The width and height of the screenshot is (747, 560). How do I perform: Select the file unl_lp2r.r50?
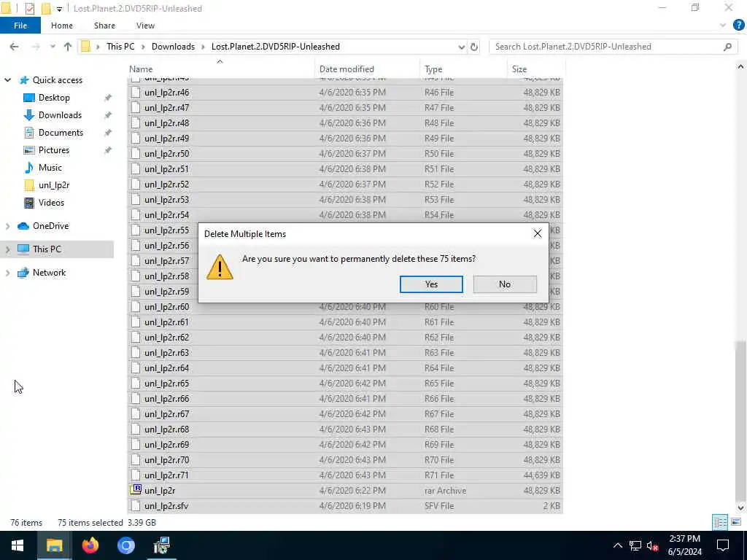tap(345, 154)
